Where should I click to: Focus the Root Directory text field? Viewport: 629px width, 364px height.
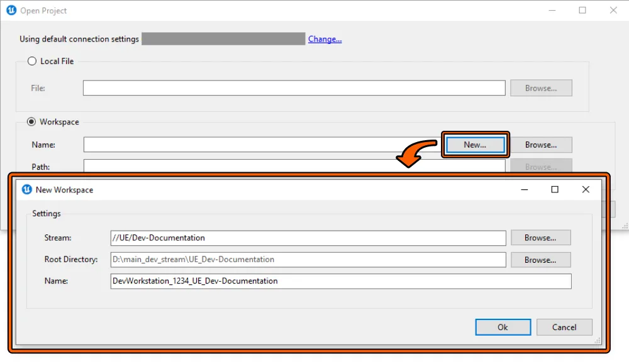point(308,260)
